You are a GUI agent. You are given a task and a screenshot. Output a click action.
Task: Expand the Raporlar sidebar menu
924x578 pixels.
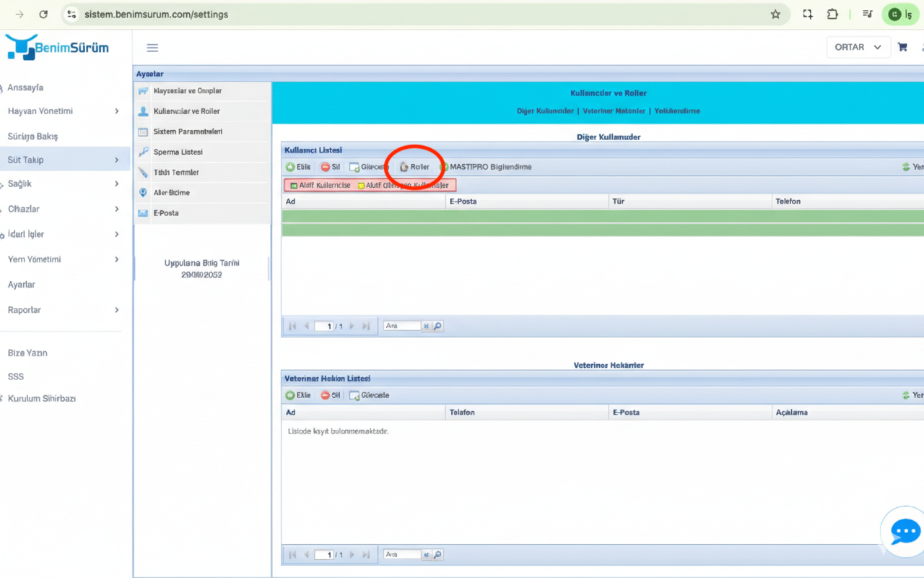(x=64, y=310)
